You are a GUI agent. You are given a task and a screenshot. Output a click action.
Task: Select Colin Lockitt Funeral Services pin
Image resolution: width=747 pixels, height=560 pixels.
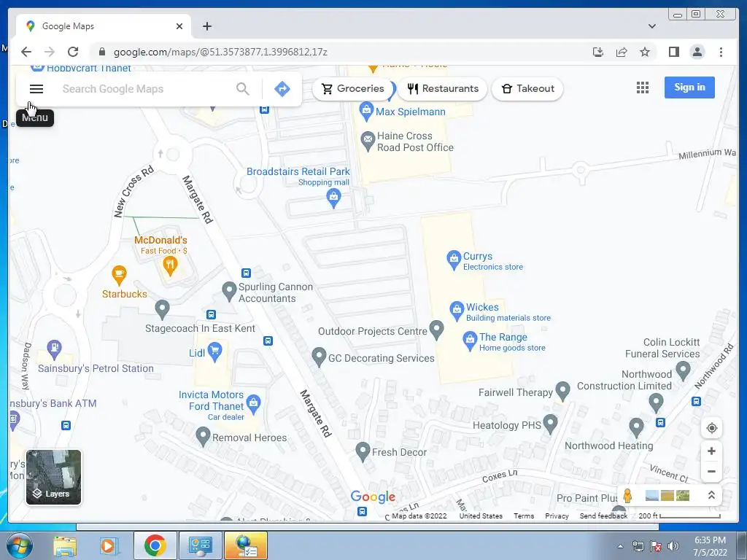(x=683, y=370)
